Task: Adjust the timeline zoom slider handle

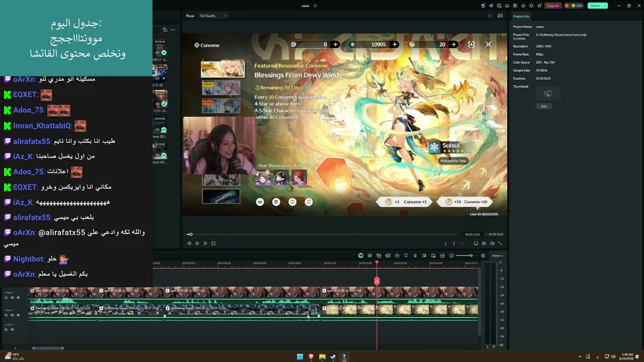Action: click(471, 256)
